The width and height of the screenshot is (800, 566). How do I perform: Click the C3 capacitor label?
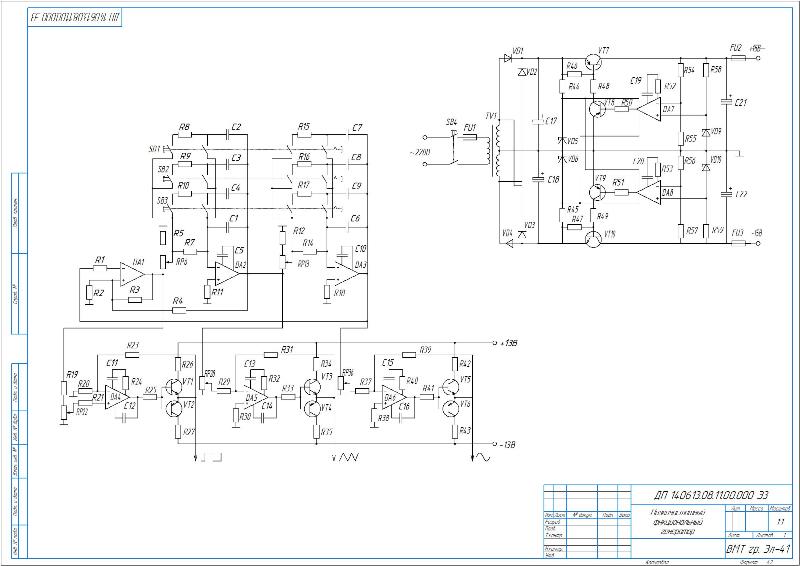[236, 158]
